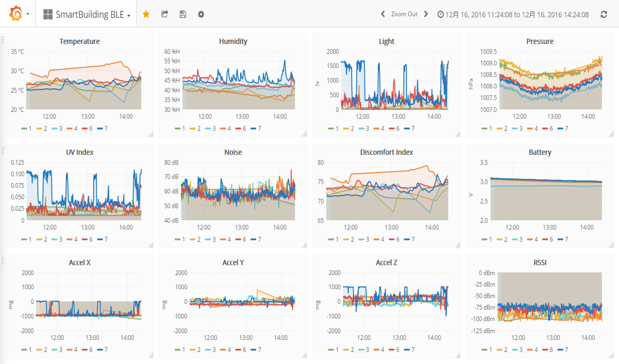This screenshot has width=619, height=364.
Task: Shift time range forward arrow
Action: 426,14
